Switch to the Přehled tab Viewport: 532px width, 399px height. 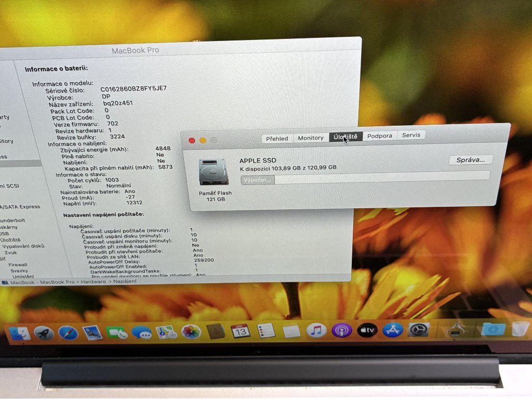(x=277, y=138)
